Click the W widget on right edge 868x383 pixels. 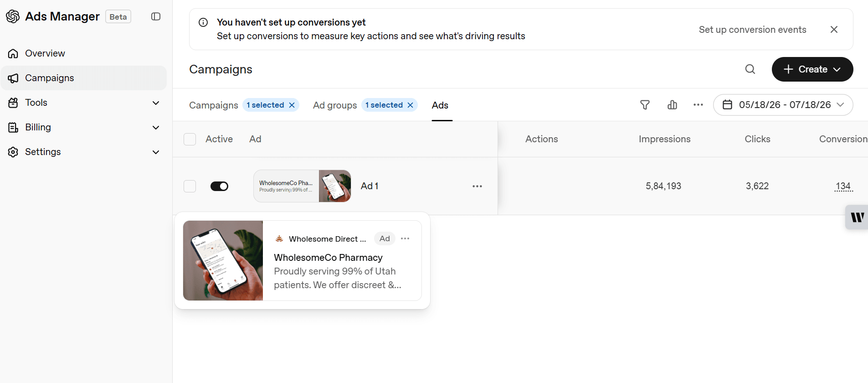click(857, 217)
